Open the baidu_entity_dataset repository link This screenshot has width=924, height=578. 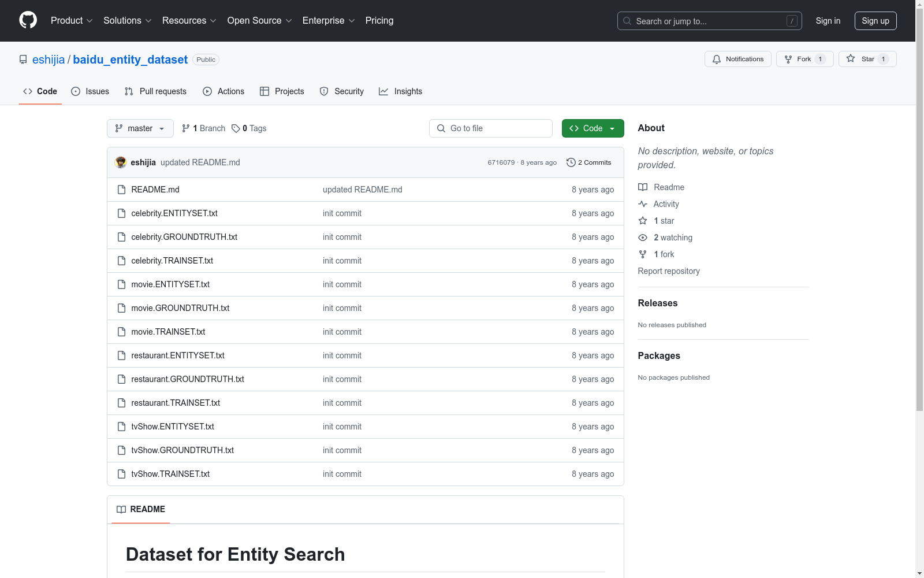pyautogui.click(x=131, y=60)
